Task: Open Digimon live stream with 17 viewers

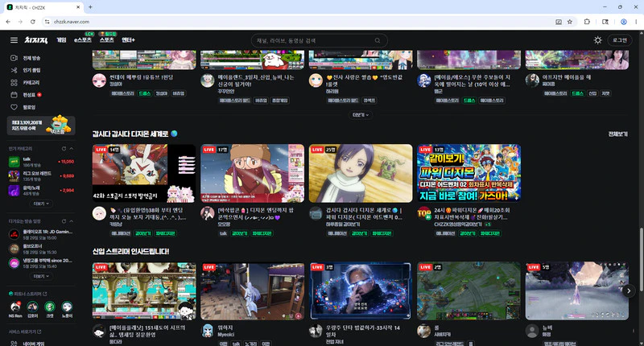Action: pos(252,173)
